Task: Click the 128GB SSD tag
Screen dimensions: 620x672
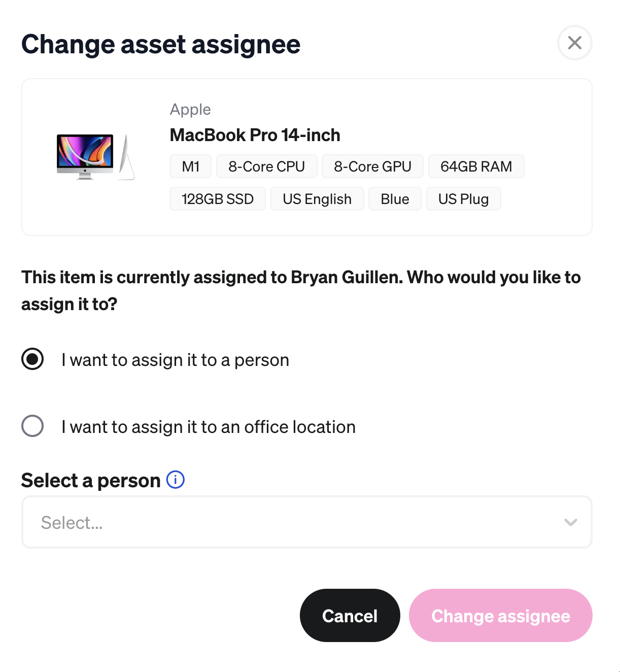Action: click(x=218, y=199)
